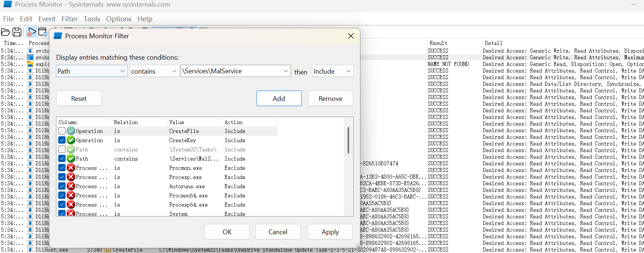The height and width of the screenshot is (253, 644).
Task: Click the green include icon on CreateKey row
Action: pos(71,140)
